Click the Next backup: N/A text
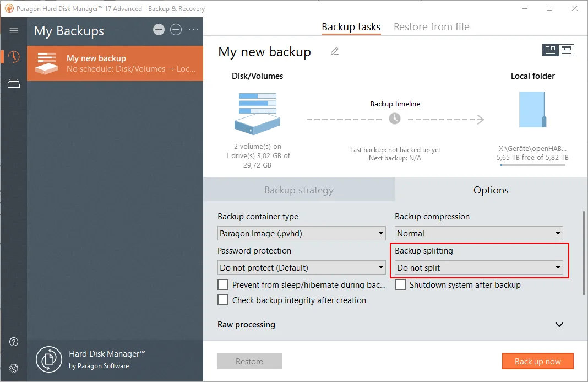Screen dimensions: 588x382 click(x=395, y=158)
